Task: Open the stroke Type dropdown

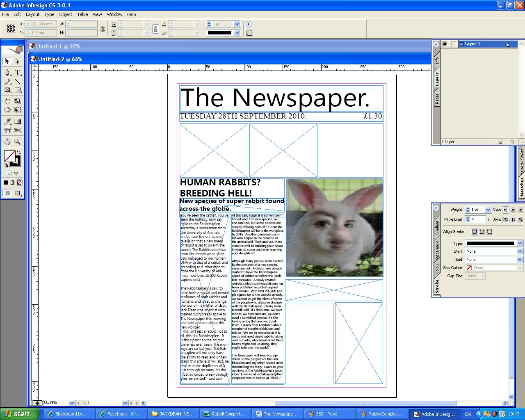Action: [520, 243]
